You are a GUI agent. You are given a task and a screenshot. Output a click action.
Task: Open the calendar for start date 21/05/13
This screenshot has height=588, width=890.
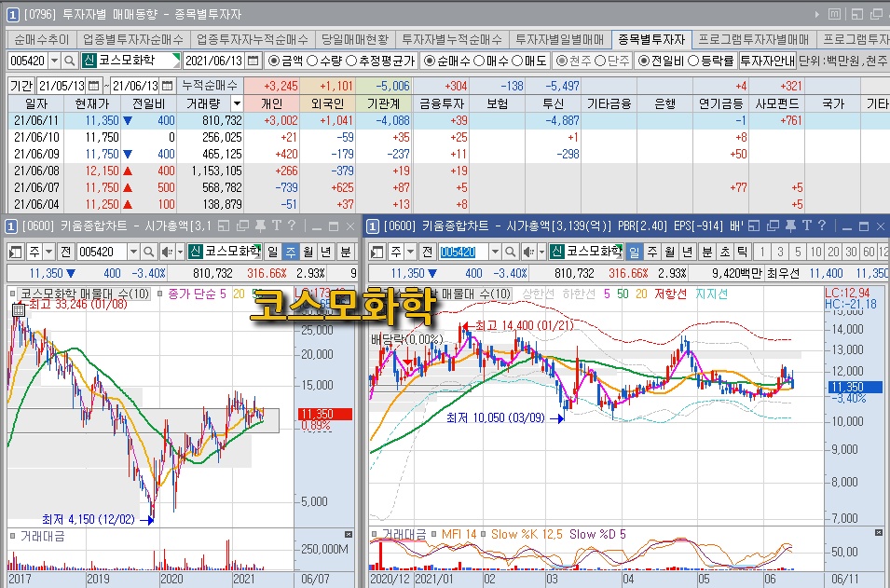[93, 87]
